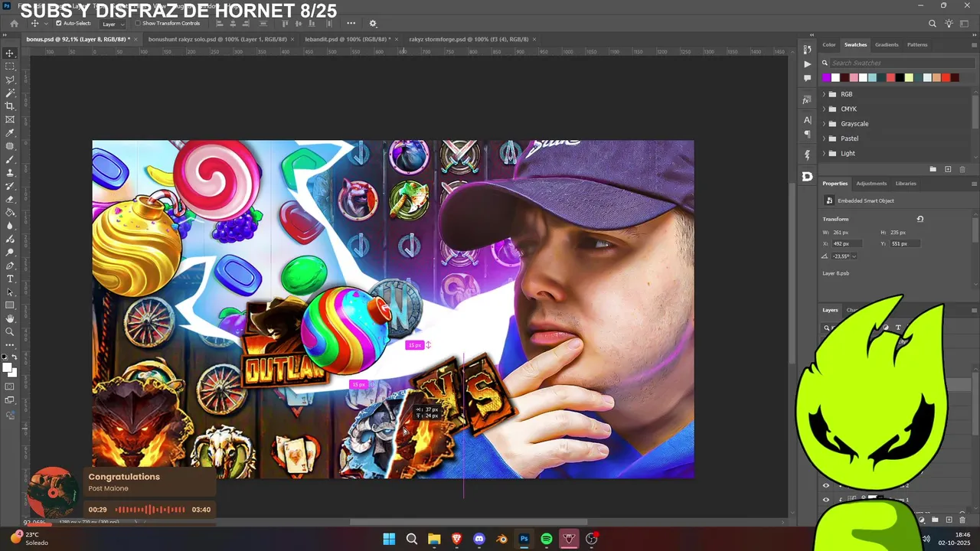The image size is (980, 551).
Task: Open the Patterns panel tab
Action: (917, 44)
